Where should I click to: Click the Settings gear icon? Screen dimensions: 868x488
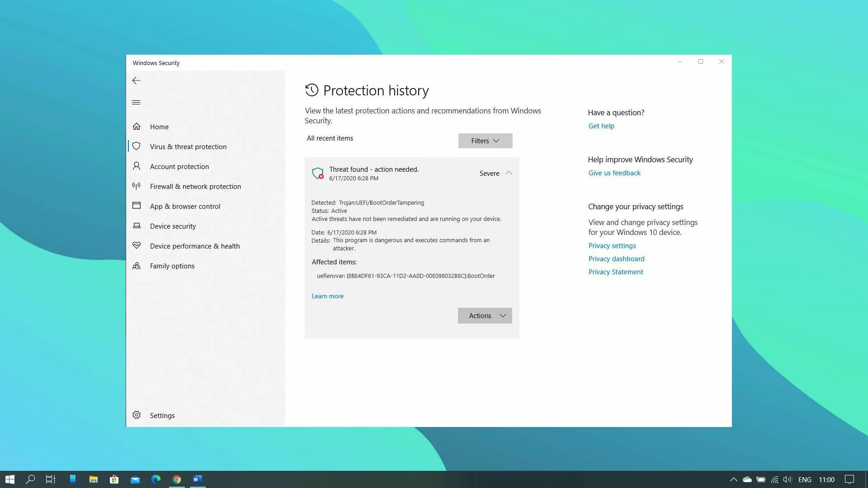click(x=137, y=415)
